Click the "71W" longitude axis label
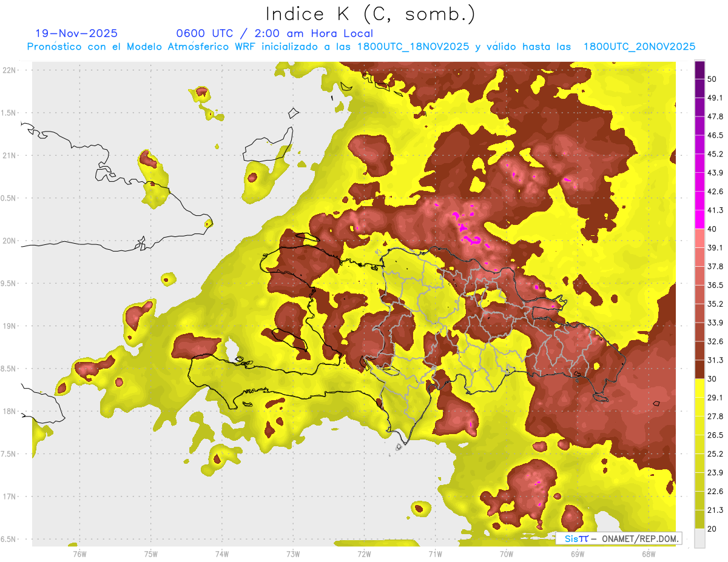Viewport: 728px width, 562px height. click(435, 554)
